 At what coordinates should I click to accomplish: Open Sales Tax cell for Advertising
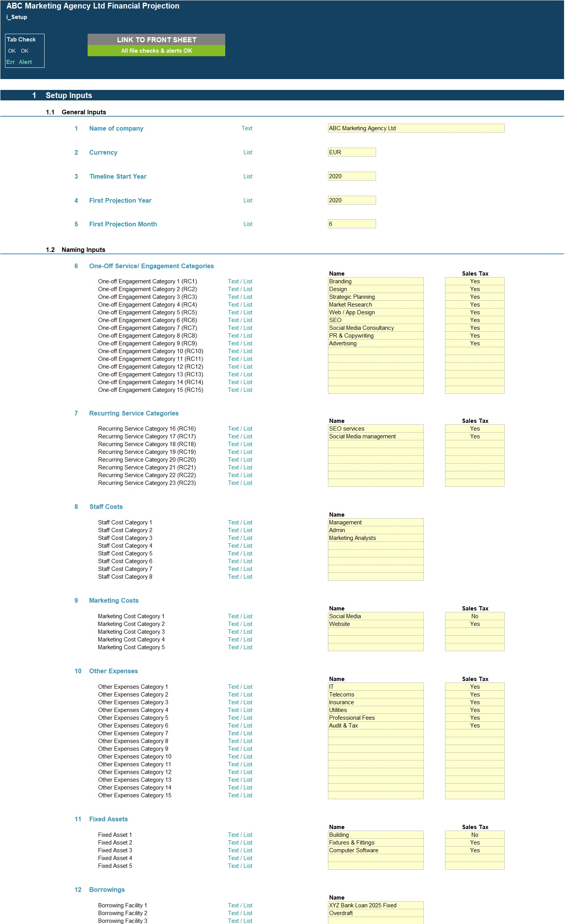click(x=475, y=343)
